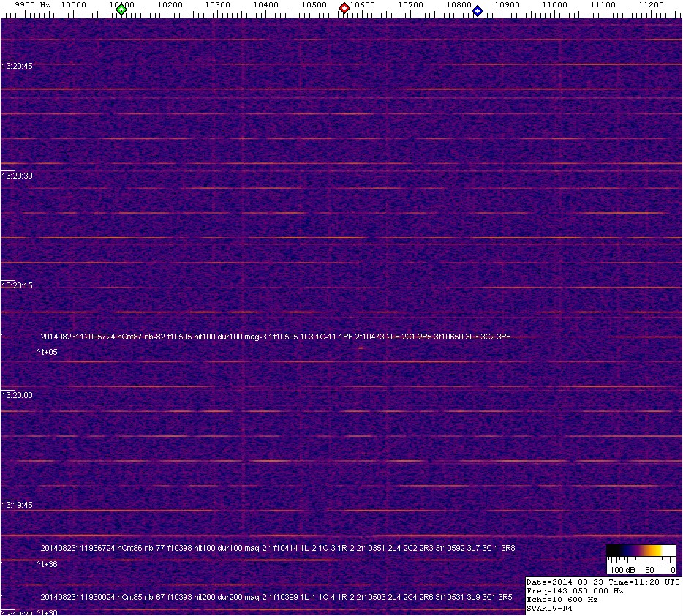
Task: Select the 13:19:45 time marker
Action: tap(18, 505)
